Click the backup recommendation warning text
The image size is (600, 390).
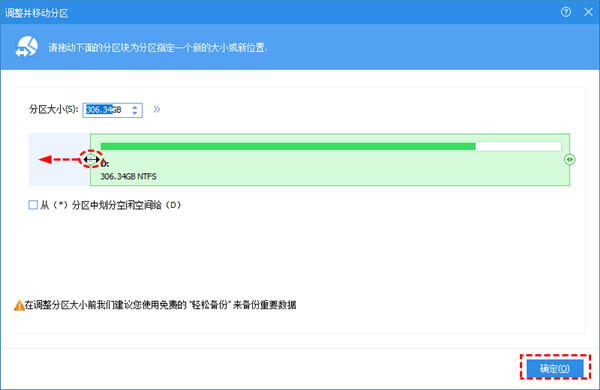click(x=160, y=305)
